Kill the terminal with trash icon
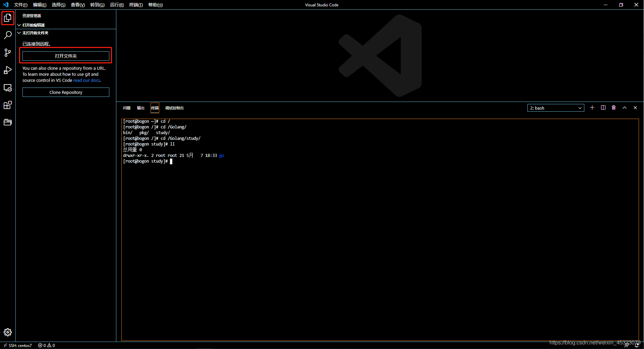Screen dimensions: 644x349 [614, 108]
